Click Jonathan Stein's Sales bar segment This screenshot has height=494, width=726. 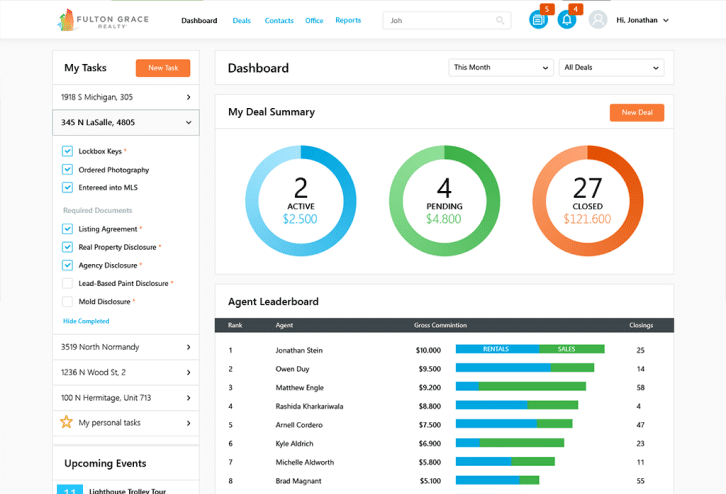(x=572, y=349)
